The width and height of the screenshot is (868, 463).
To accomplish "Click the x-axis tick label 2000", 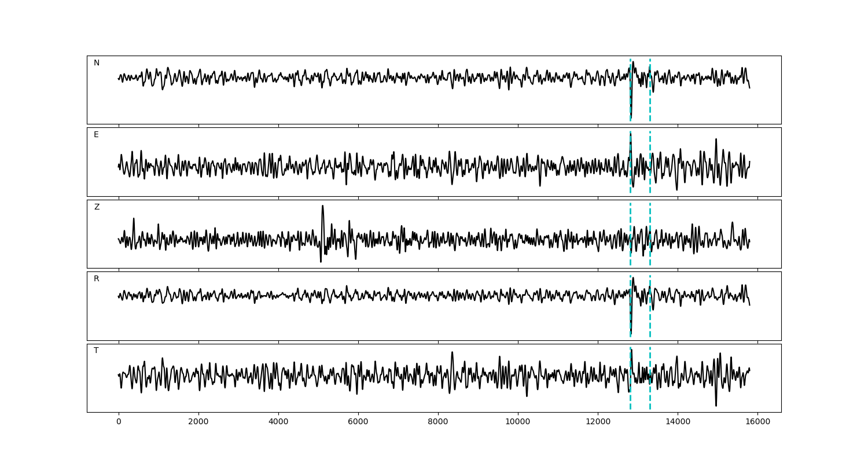I will 198,422.
